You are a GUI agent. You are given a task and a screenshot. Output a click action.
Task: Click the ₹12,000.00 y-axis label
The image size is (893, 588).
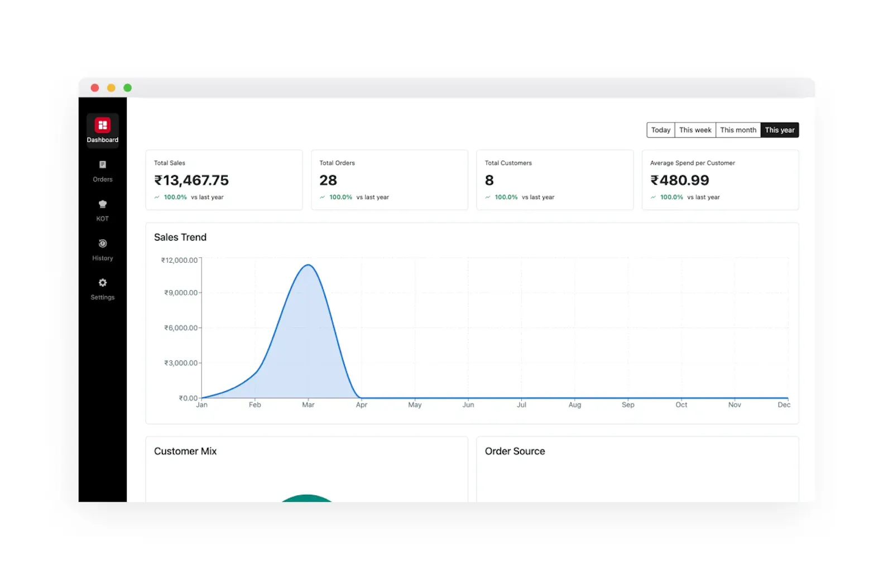pos(179,261)
